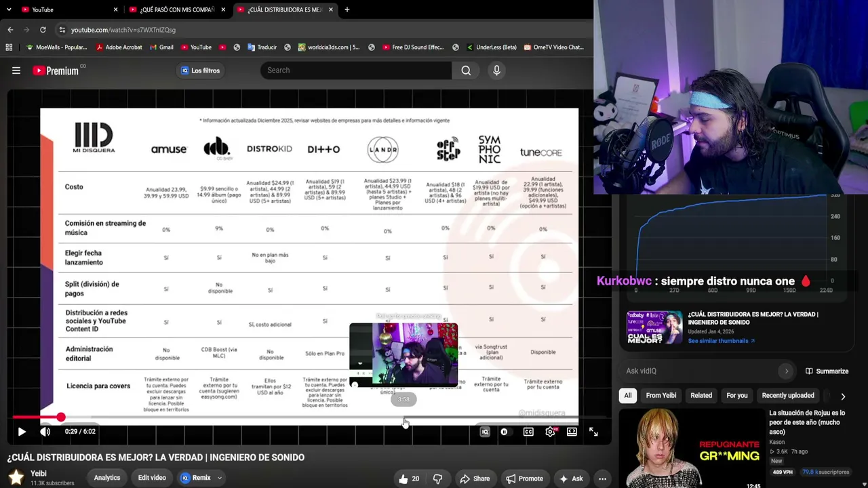Like the video
868x488 pixels.
[408, 479]
